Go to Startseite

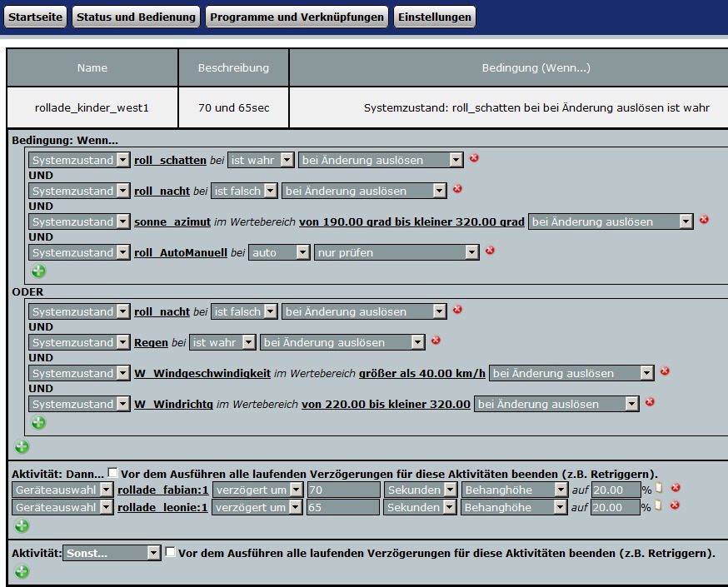[x=35, y=17]
